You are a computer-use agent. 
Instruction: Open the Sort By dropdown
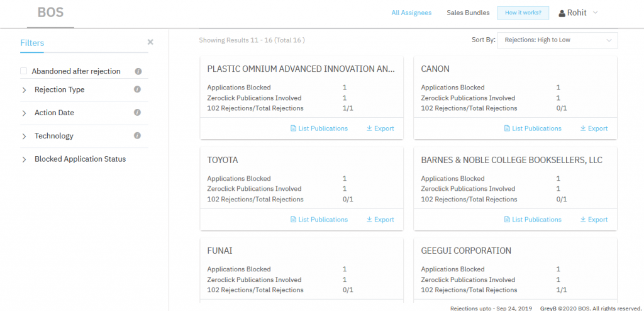coord(557,40)
